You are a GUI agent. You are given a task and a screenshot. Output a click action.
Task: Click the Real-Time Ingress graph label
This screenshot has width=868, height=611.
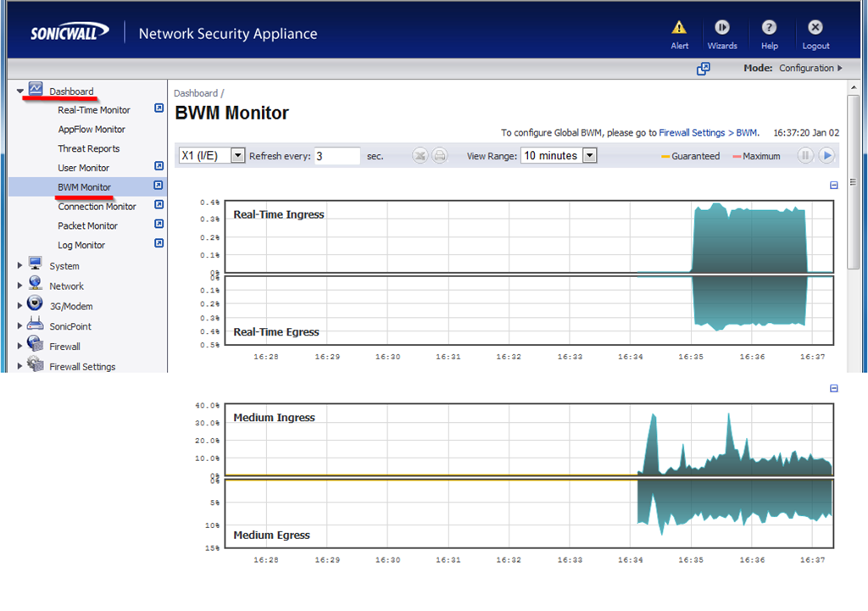coord(278,214)
